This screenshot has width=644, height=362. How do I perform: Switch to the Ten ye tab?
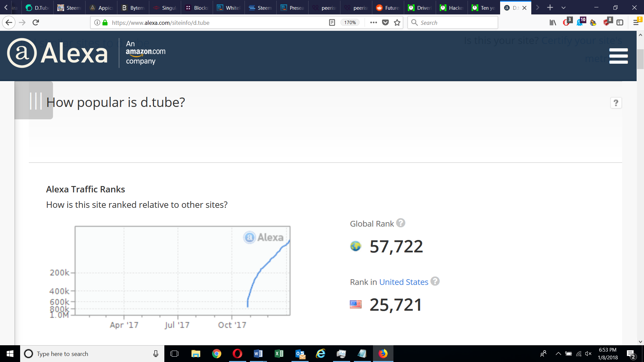[x=484, y=7]
